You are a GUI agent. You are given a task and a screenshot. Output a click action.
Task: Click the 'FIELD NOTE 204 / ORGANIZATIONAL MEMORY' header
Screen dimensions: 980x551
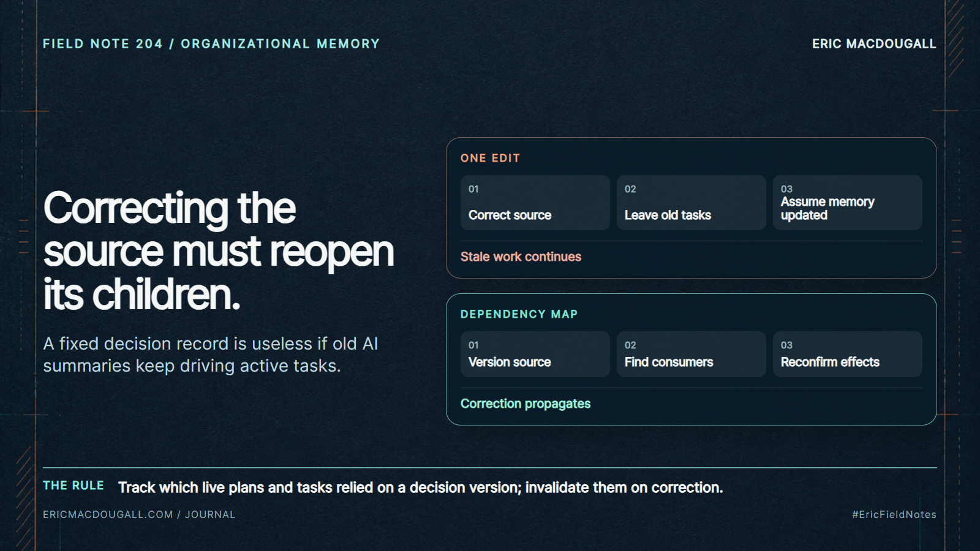pos(211,43)
